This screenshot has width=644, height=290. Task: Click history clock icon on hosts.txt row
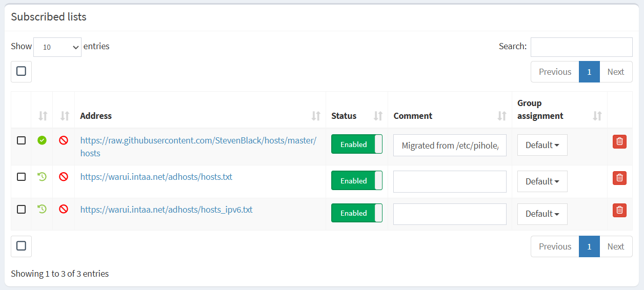click(x=42, y=177)
